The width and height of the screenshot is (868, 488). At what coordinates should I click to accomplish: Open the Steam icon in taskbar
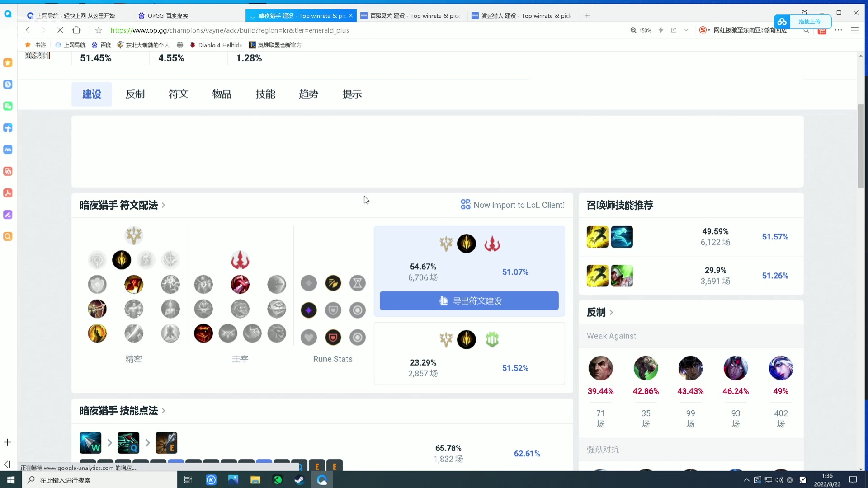[300, 480]
